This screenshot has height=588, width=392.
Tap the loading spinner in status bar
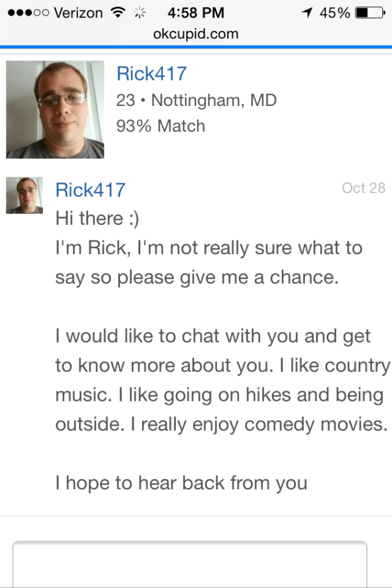(139, 13)
